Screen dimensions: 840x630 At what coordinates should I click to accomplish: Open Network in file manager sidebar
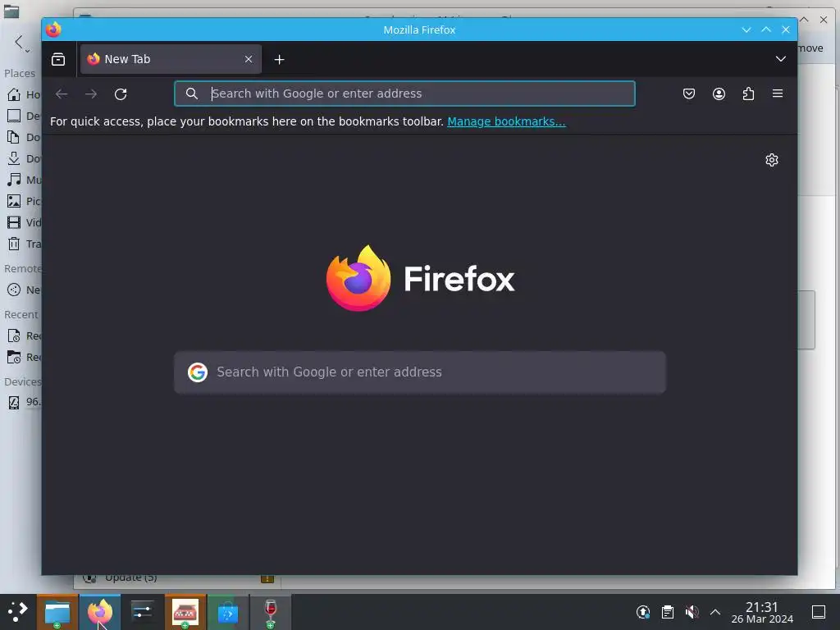tap(22, 290)
